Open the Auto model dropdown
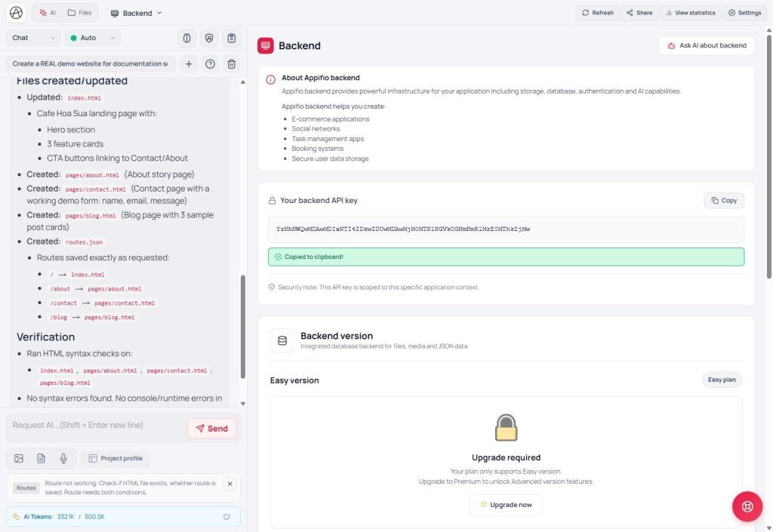 tap(93, 38)
